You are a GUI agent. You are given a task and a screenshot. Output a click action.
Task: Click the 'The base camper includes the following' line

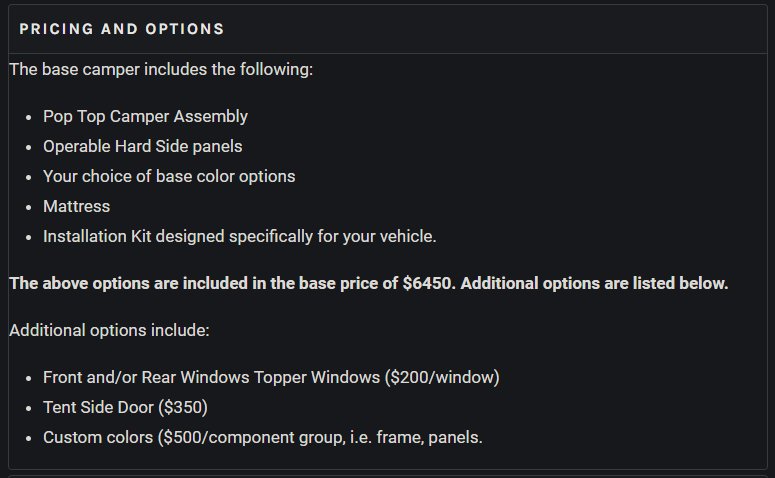[x=161, y=69]
